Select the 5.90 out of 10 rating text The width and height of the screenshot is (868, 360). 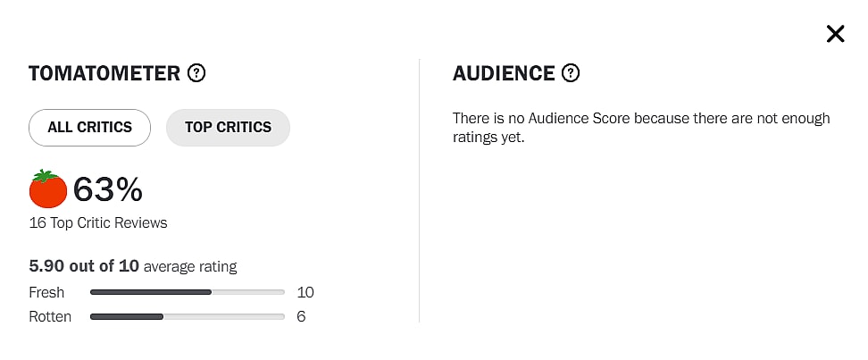click(84, 266)
